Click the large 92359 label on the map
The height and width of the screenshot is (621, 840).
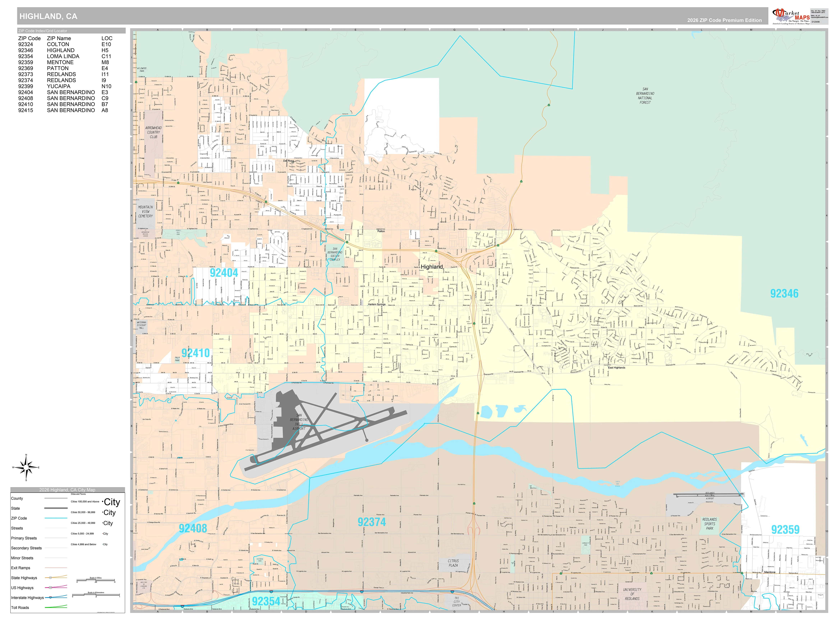click(785, 530)
